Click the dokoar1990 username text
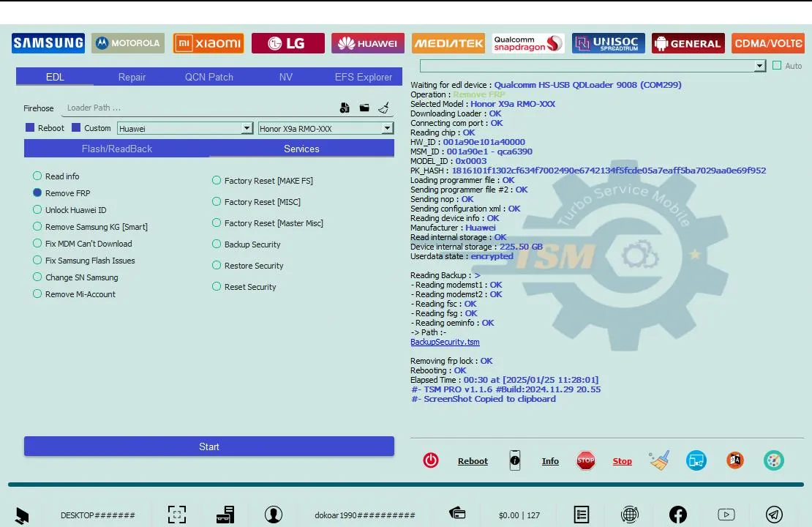The image size is (812, 527). click(365, 515)
